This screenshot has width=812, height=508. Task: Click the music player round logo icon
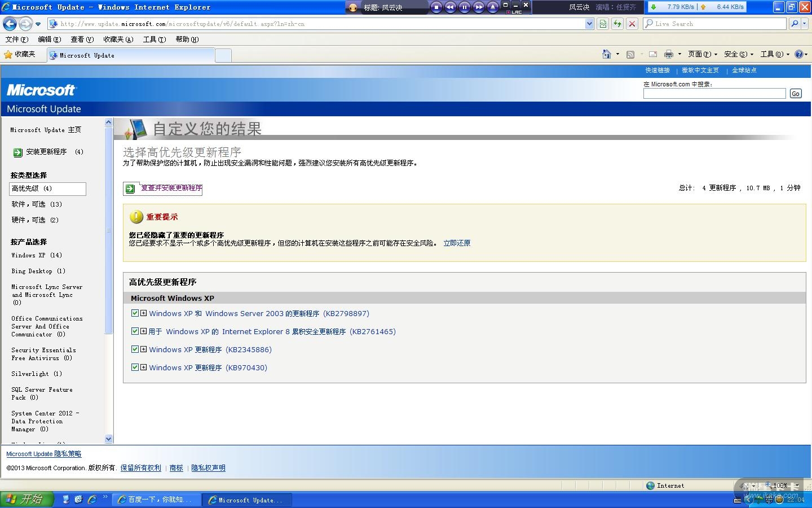(353, 7)
